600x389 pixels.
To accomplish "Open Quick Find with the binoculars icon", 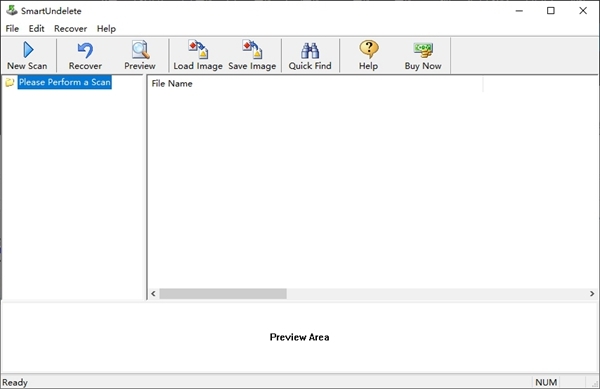I will tap(310, 50).
